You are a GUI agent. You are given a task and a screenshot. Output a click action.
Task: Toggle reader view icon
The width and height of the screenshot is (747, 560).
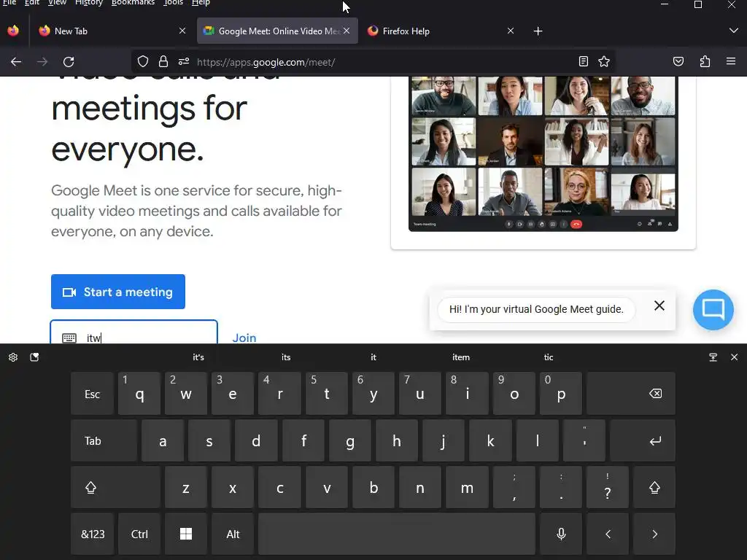pos(583,61)
